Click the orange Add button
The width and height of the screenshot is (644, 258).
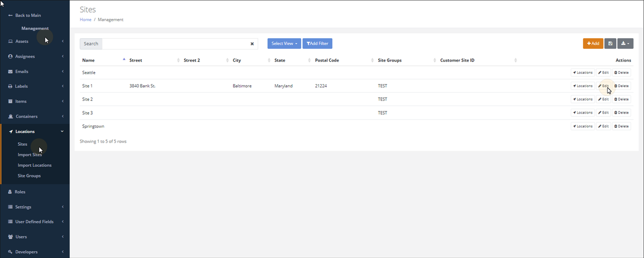point(593,43)
